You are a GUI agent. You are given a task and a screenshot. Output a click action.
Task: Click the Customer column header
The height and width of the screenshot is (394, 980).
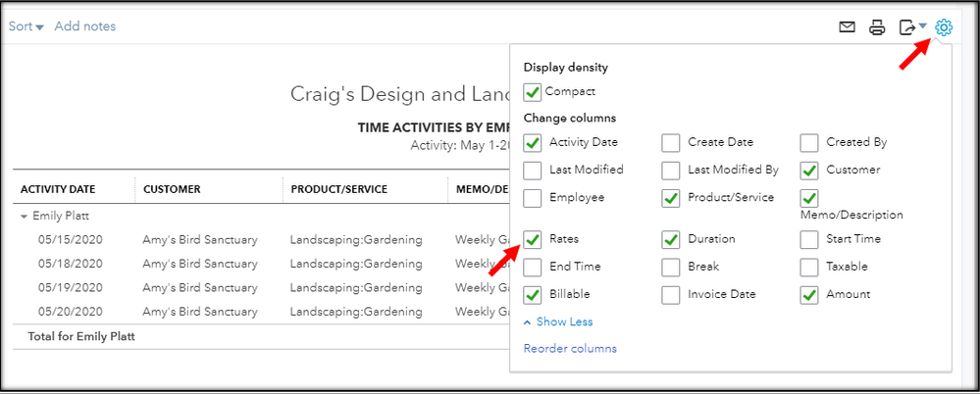coord(172,189)
